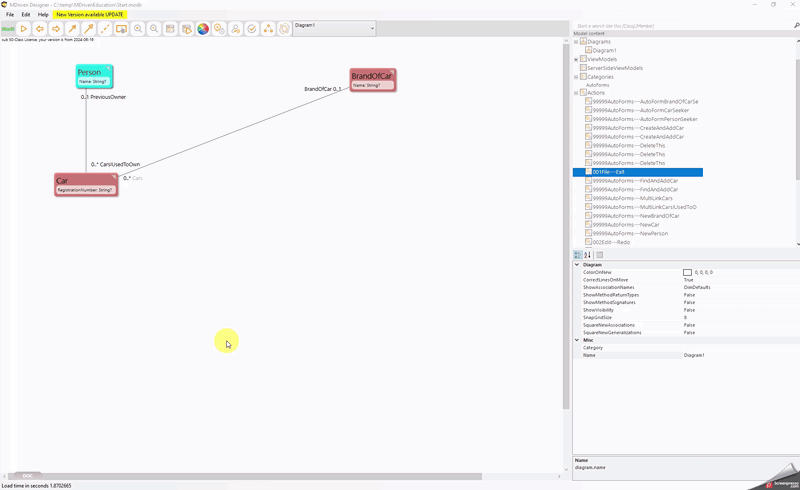Switch property grid to alphabetical sort
The image size is (800, 490).
pyautogui.click(x=588, y=255)
